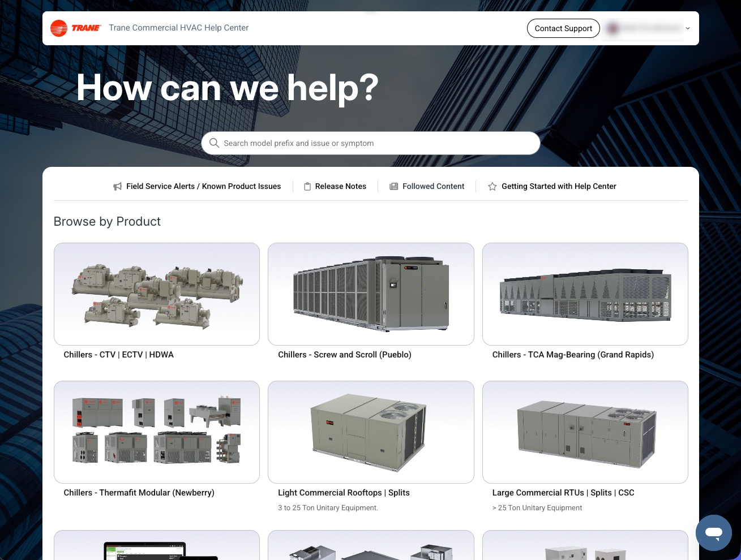Image resolution: width=741 pixels, height=560 pixels.
Task: Open the Light Commercial Rooftops image card
Action: [371, 432]
